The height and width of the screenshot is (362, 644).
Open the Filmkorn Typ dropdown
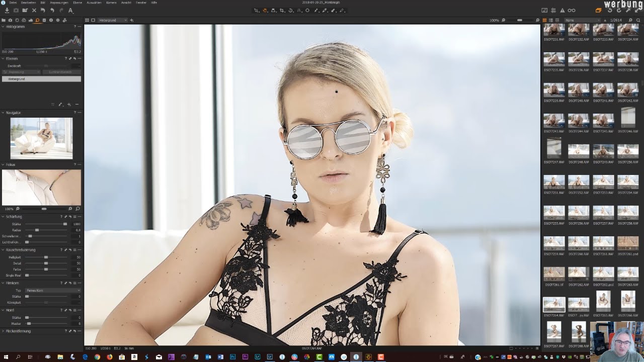coord(52,291)
